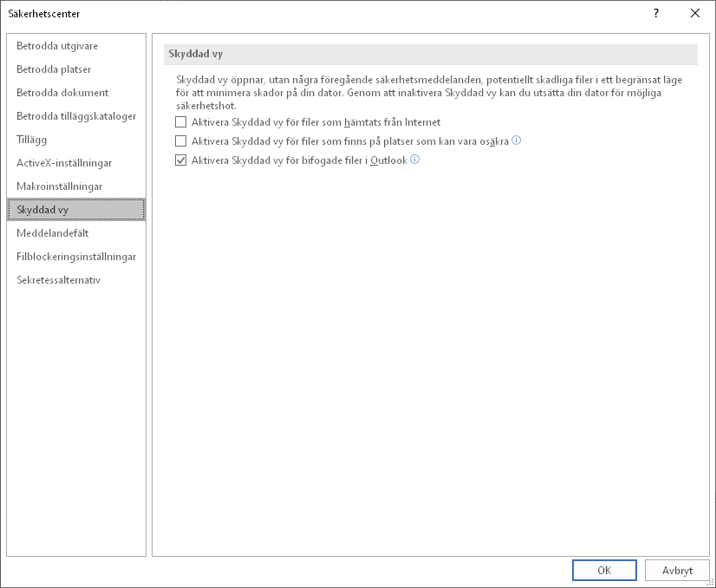This screenshot has width=716, height=588.
Task: Click info icon beside osäkra platser option
Action: click(x=517, y=140)
